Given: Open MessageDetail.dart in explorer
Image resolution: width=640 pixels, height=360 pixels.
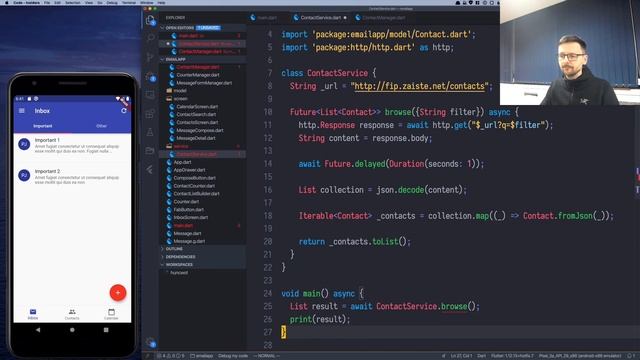Looking at the screenshot, I should click(196, 138).
